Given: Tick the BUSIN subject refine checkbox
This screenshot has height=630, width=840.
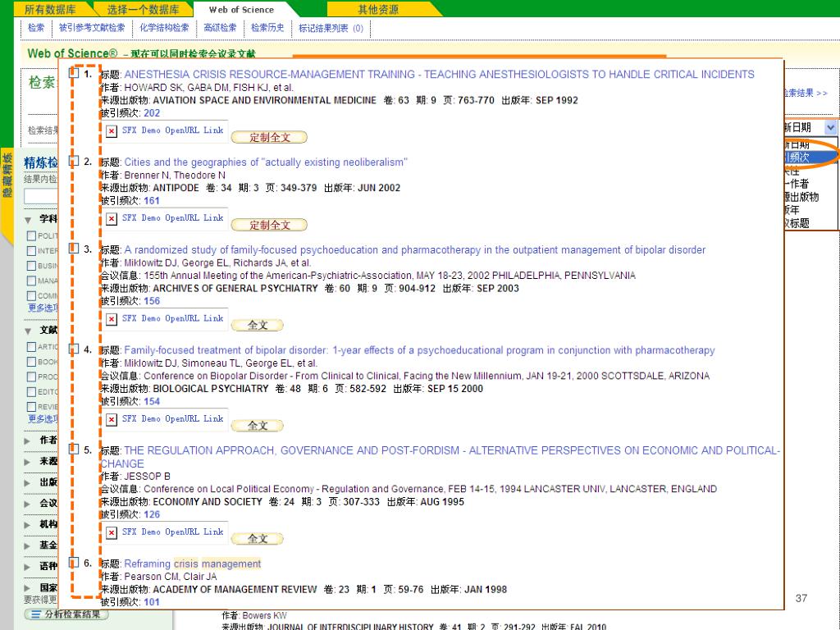Looking at the screenshot, I should 32,266.
